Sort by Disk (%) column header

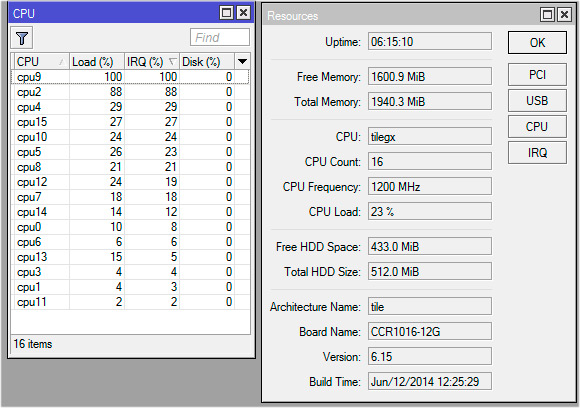click(207, 61)
